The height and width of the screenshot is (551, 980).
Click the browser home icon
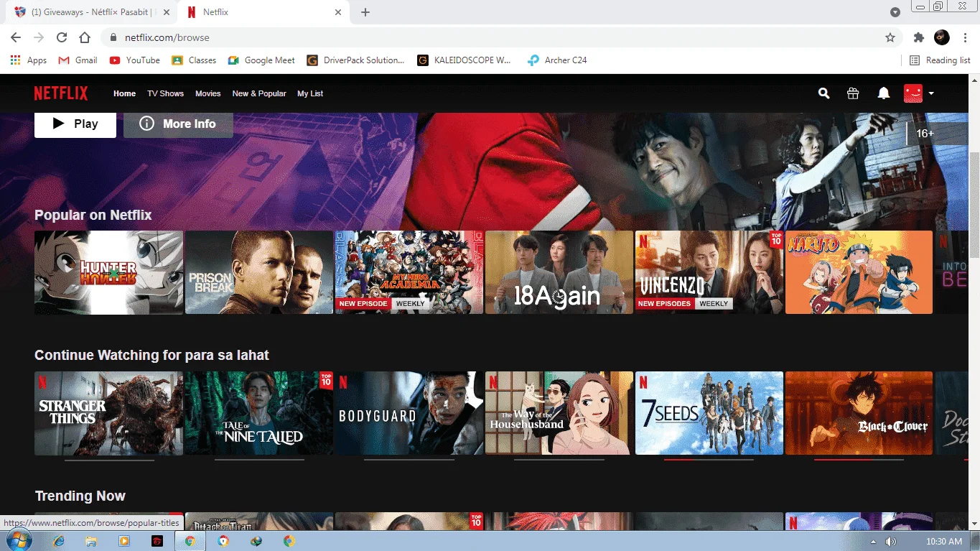pyautogui.click(x=85, y=37)
